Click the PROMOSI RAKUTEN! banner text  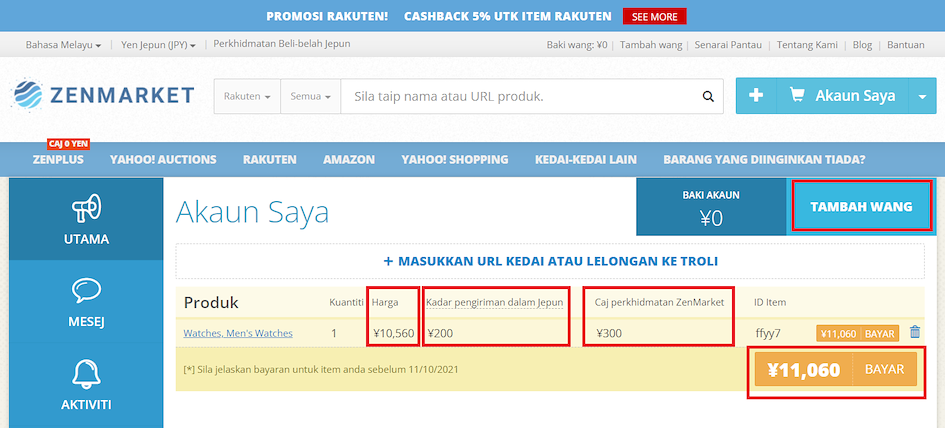(x=327, y=16)
